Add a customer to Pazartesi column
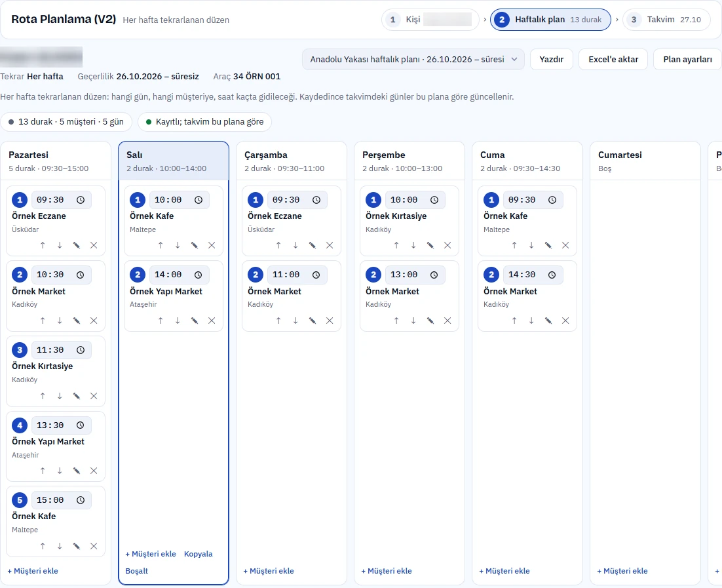Viewport: 722px width, 588px height. point(33,571)
